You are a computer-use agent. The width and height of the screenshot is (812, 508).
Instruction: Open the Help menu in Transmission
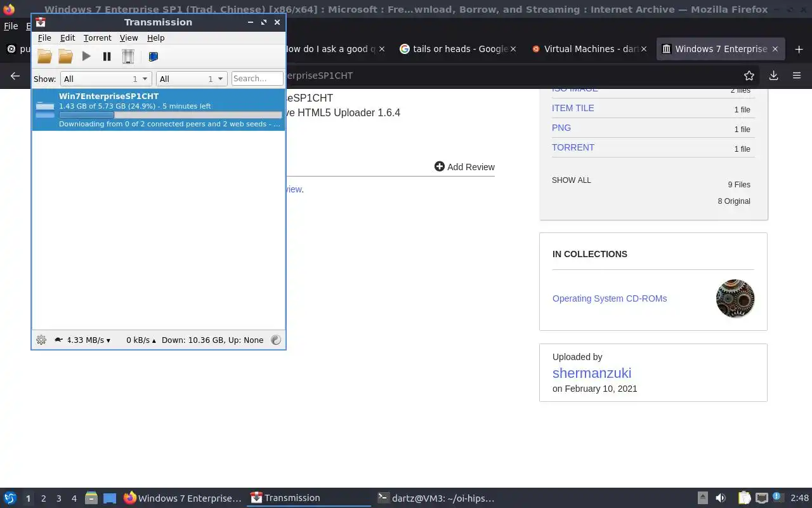pyautogui.click(x=155, y=38)
